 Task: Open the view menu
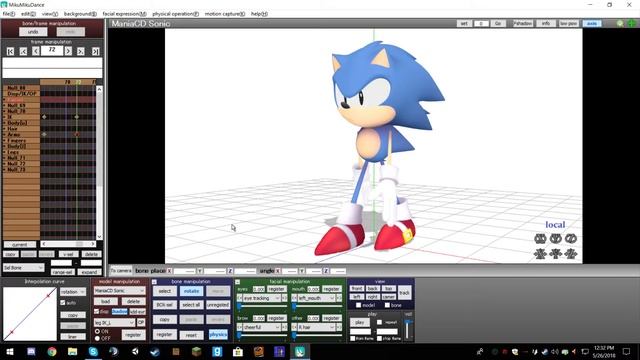point(50,14)
